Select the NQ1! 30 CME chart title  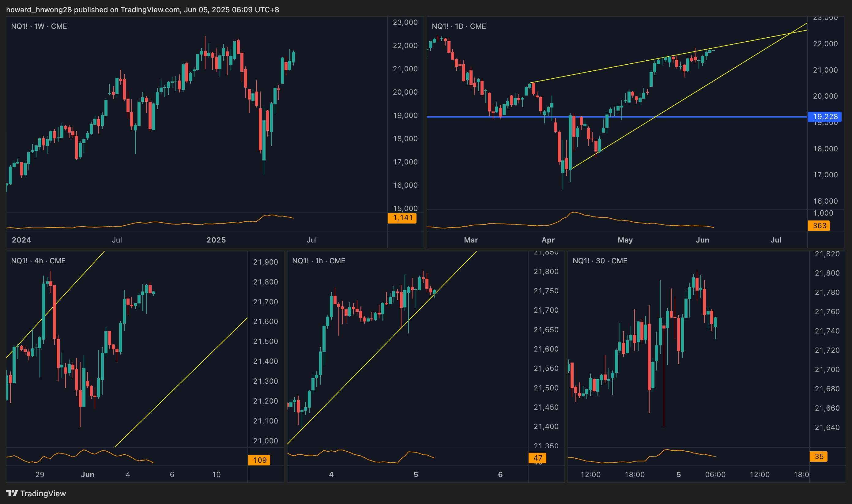pyautogui.click(x=600, y=261)
